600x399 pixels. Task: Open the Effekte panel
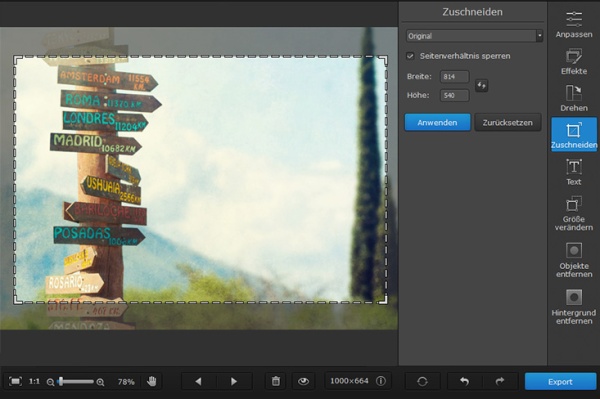[574, 61]
